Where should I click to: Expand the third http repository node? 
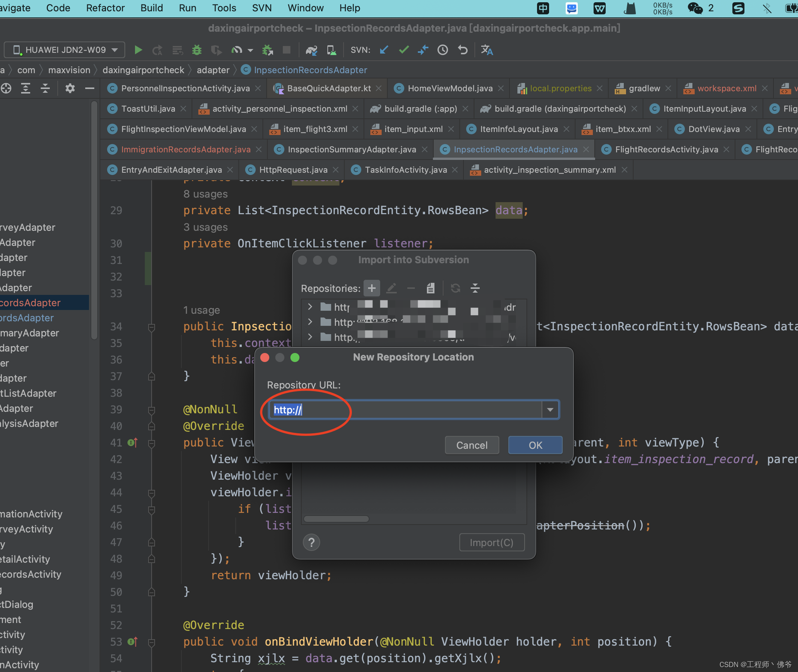point(310,337)
